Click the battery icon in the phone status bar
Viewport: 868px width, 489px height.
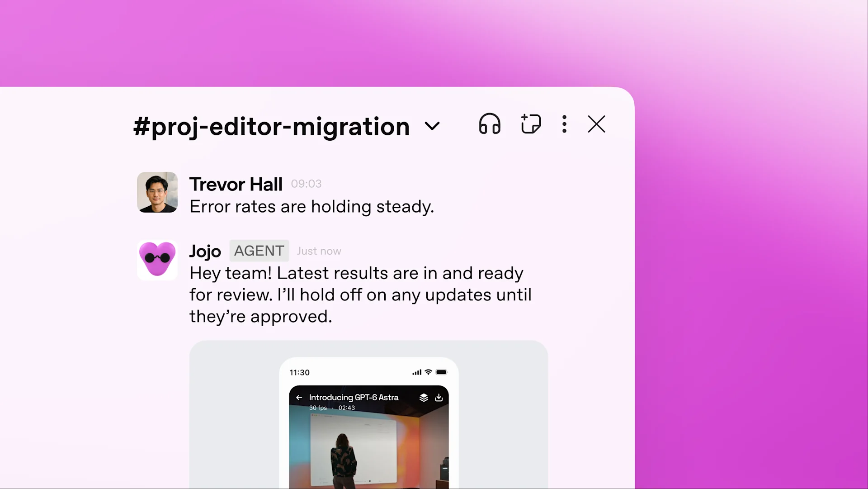441,372
